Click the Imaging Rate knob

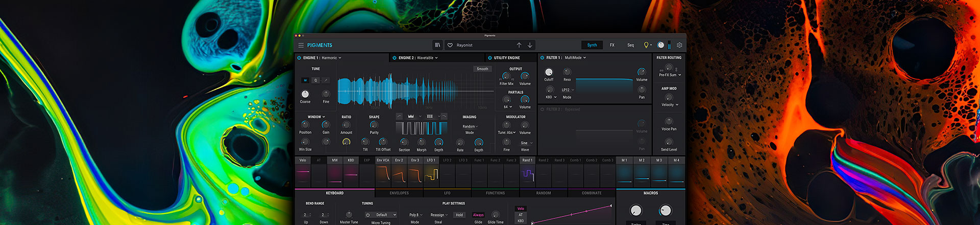pos(460,143)
